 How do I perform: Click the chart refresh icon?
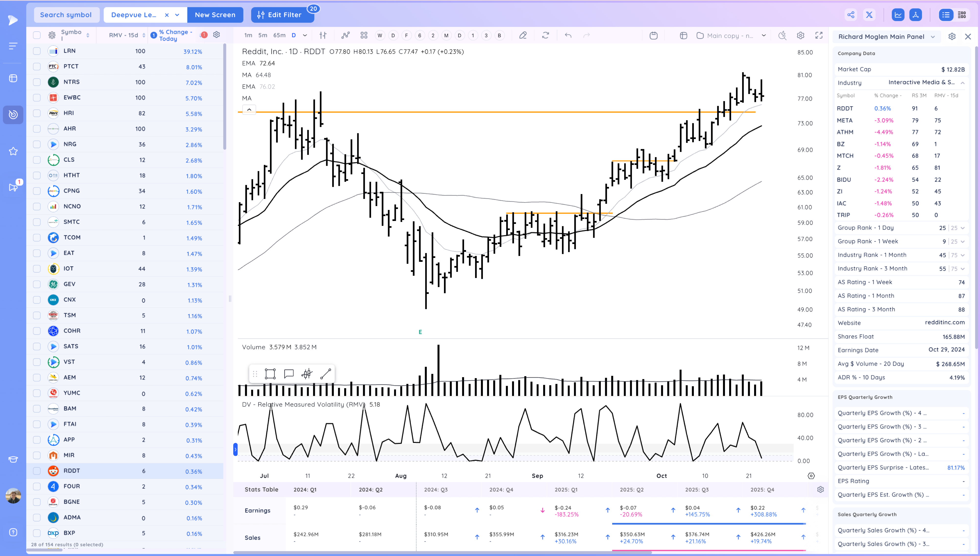pos(546,35)
